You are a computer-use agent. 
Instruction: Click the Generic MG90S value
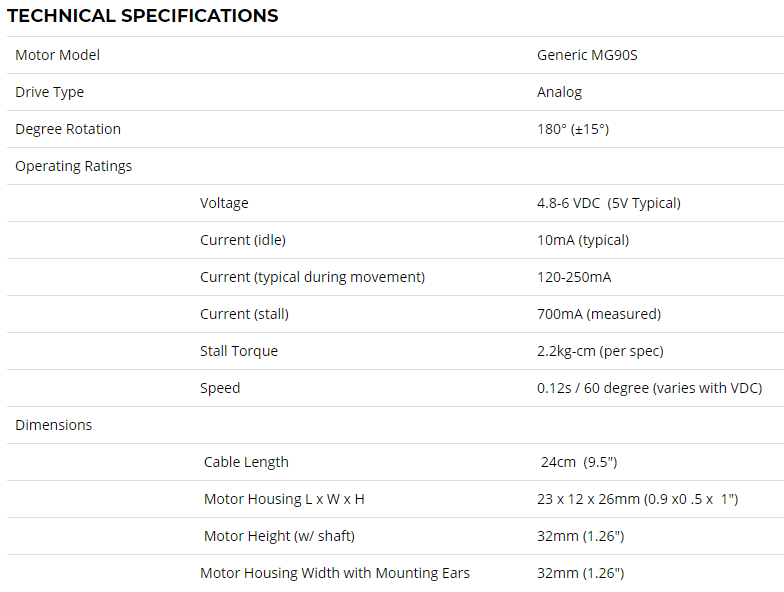587,55
